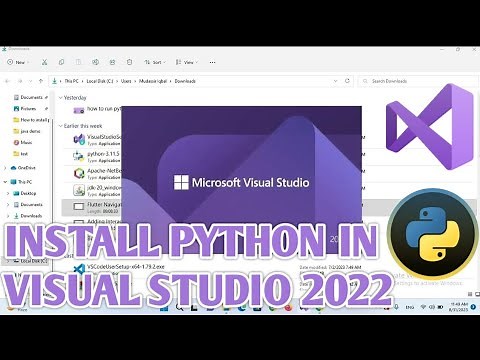Open test folder in sidebar
The width and height of the screenshot is (480, 360).
pos(21,154)
